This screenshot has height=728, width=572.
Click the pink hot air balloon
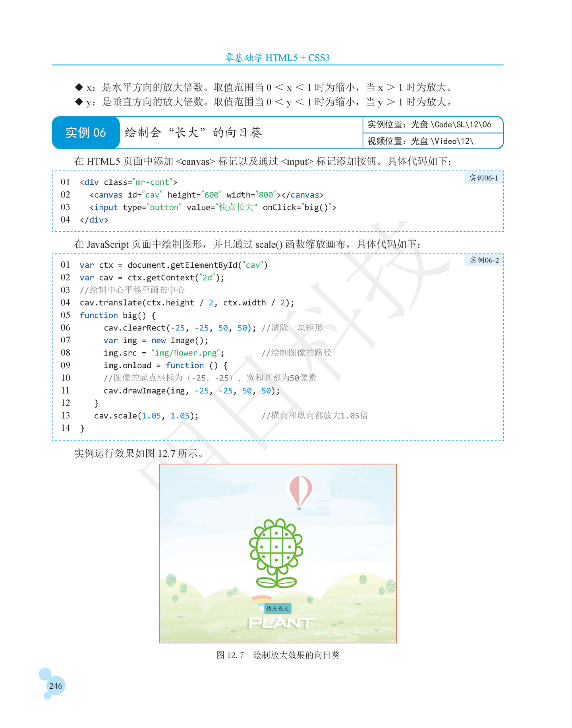click(299, 492)
